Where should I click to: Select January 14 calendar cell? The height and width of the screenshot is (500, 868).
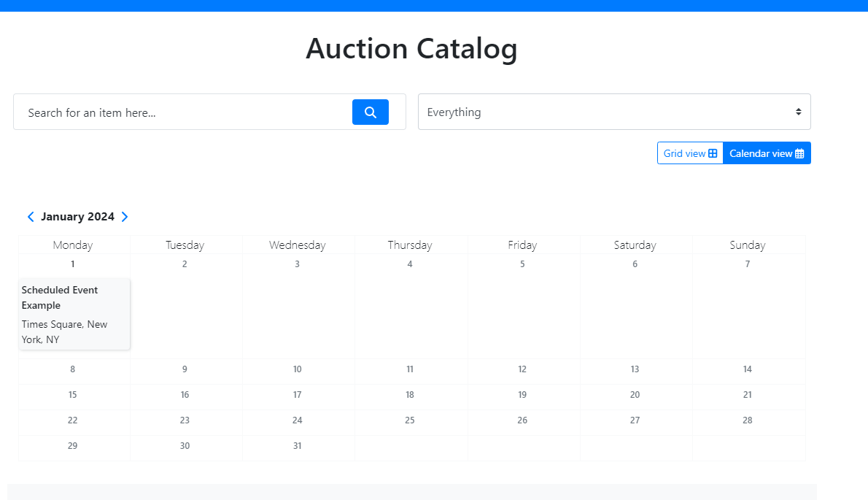(x=748, y=369)
